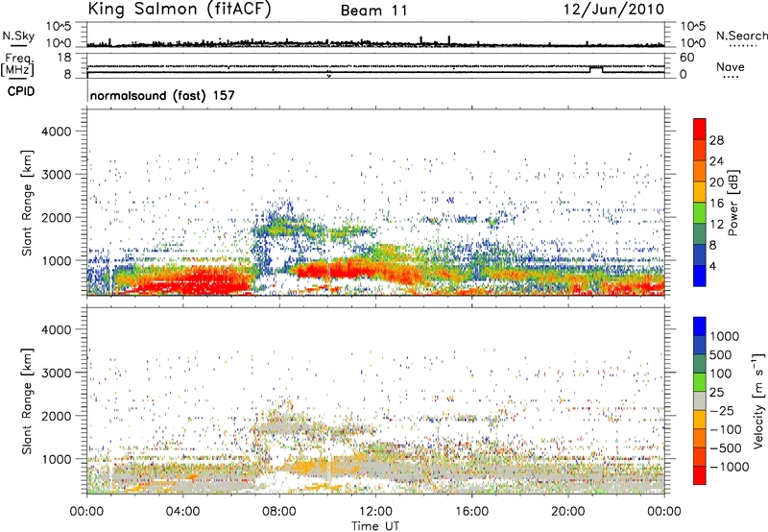Click the 'Power [dB]' colorbar title
Viewport: 768px width, 532px height.
(x=732, y=203)
